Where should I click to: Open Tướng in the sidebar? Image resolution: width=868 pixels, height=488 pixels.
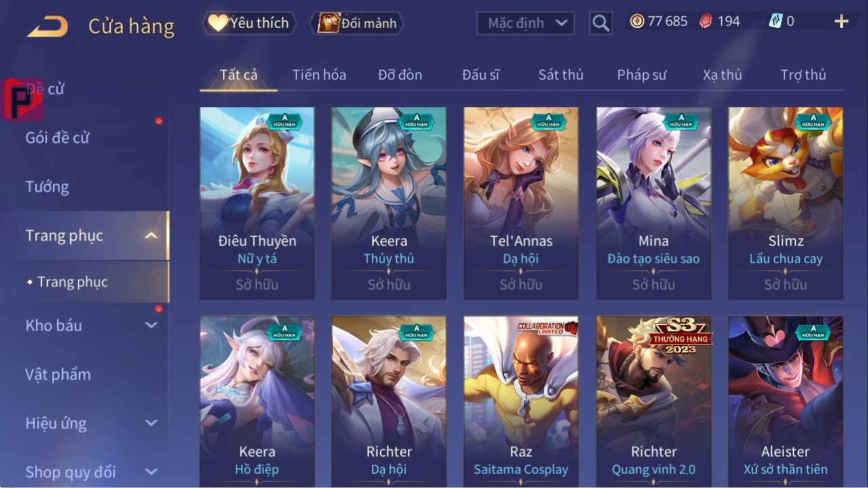[47, 187]
